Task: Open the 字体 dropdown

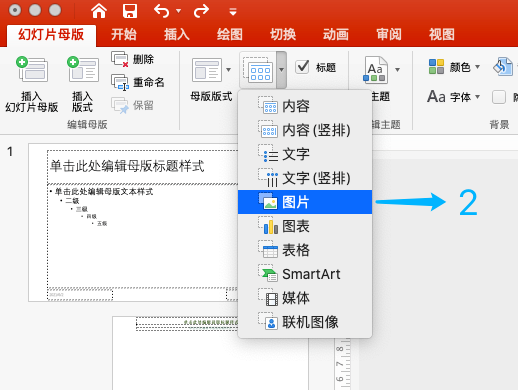Action: coord(454,97)
